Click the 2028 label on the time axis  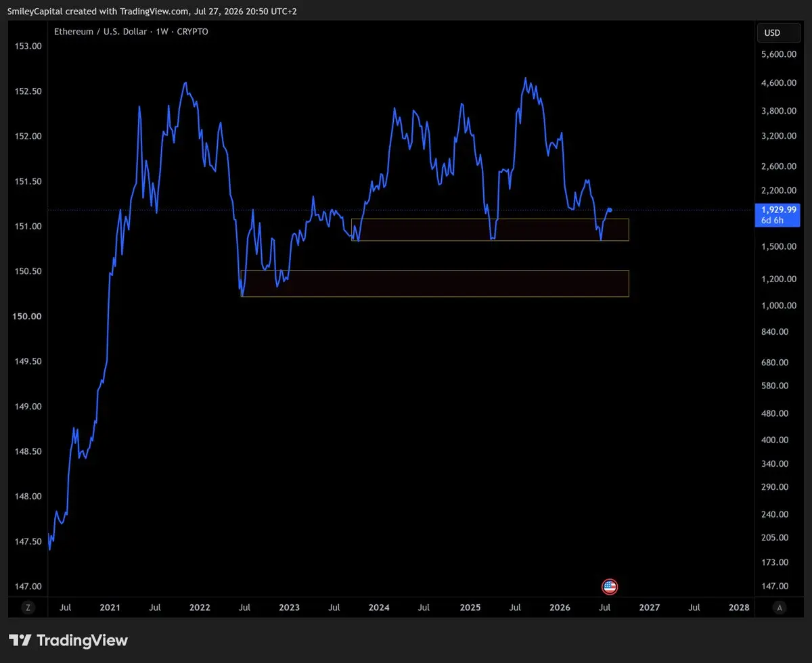point(739,608)
